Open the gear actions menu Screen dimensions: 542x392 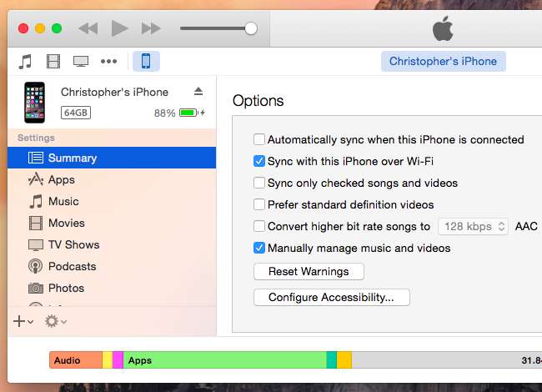coord(55,321)
